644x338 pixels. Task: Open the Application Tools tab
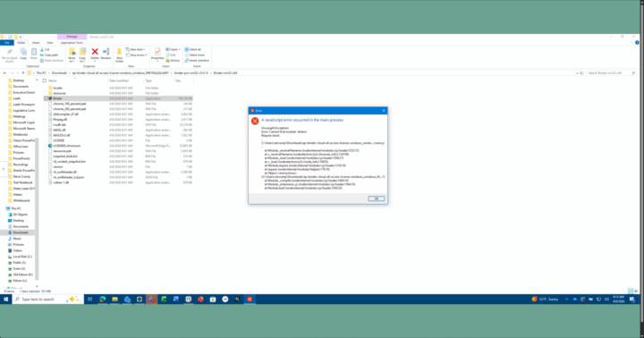pos(72,43)
